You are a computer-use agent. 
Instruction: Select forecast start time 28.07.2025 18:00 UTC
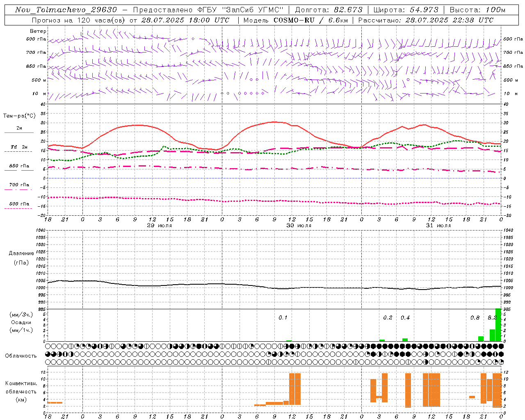185,20
